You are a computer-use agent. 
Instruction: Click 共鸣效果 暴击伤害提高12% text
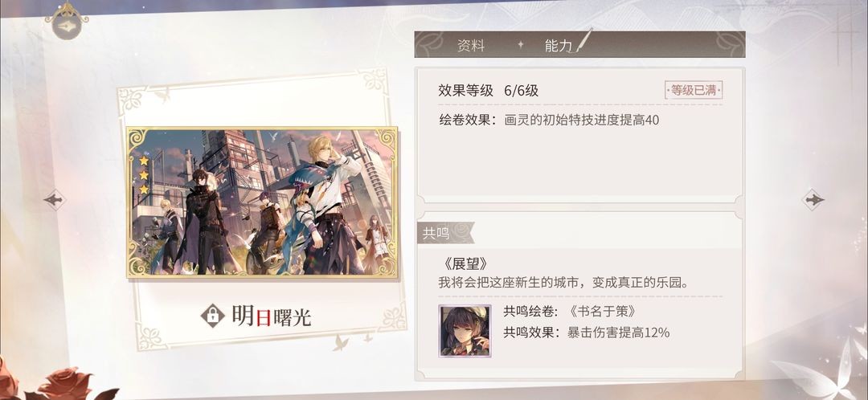[586, 333]
